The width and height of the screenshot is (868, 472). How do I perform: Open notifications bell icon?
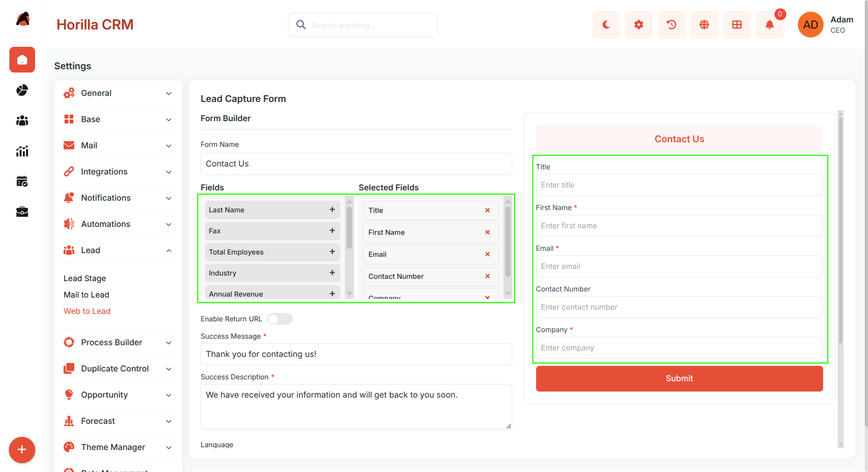coord(769,25)
